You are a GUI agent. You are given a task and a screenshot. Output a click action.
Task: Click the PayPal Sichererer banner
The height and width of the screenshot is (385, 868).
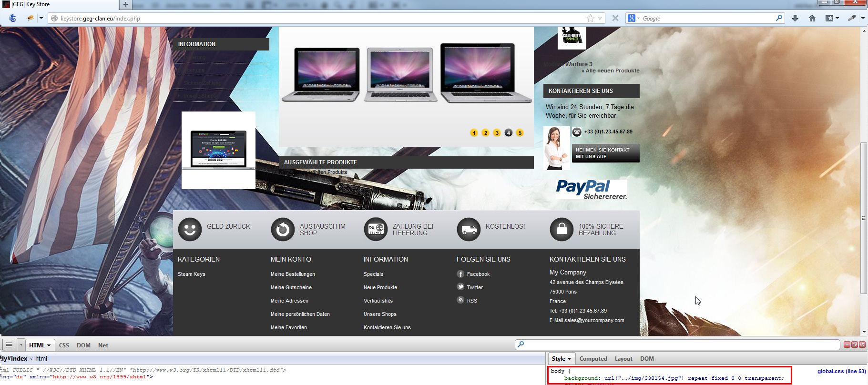pyautogui.click(x=591, y=189)
